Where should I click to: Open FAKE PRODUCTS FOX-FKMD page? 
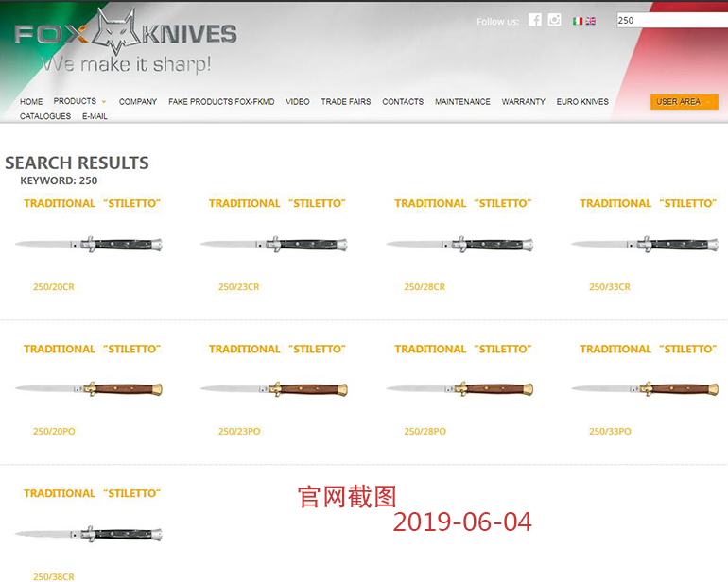coord(221,102)
